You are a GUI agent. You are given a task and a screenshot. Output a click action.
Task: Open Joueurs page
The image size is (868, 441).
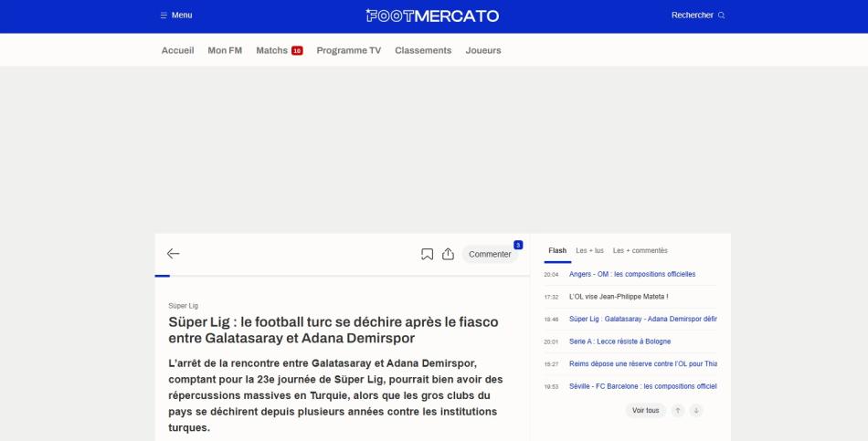pos(483,50)
